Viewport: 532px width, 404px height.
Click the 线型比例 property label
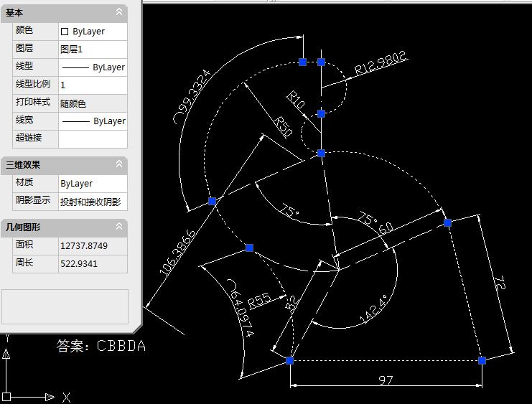[33, 84]
